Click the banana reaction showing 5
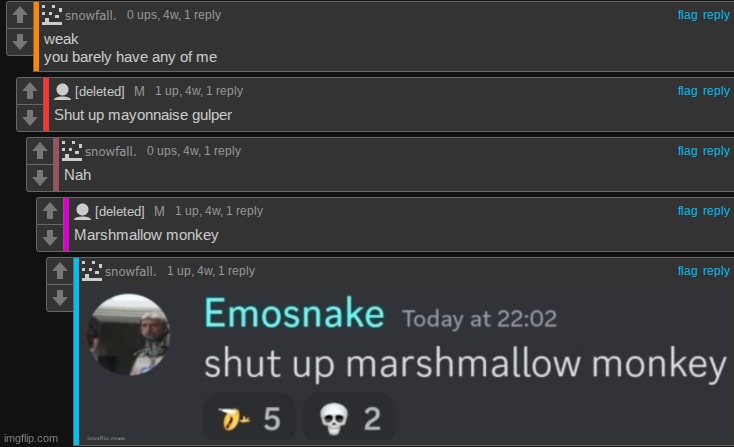Viewport: 734px width, 447px height. (x=249, y=418)
